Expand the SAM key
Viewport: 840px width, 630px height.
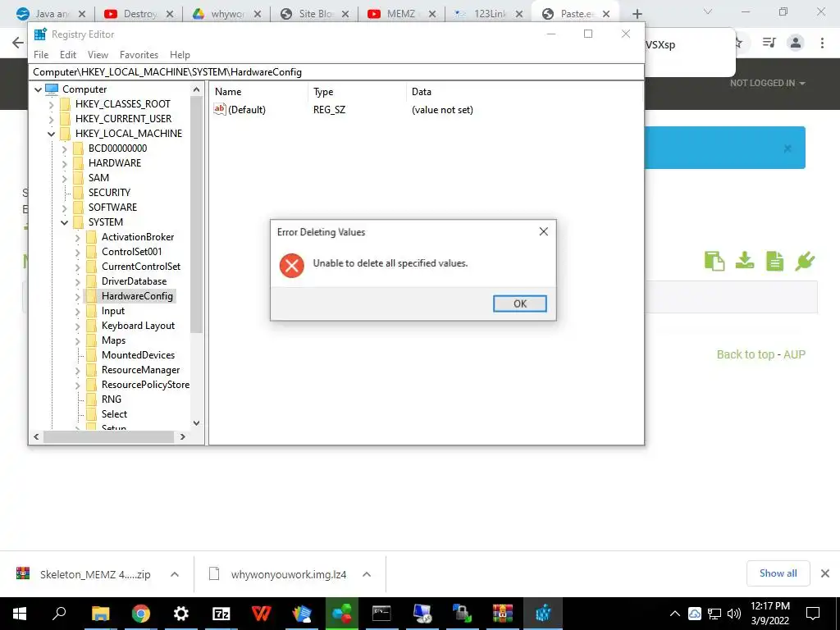(x=65, y=178)
